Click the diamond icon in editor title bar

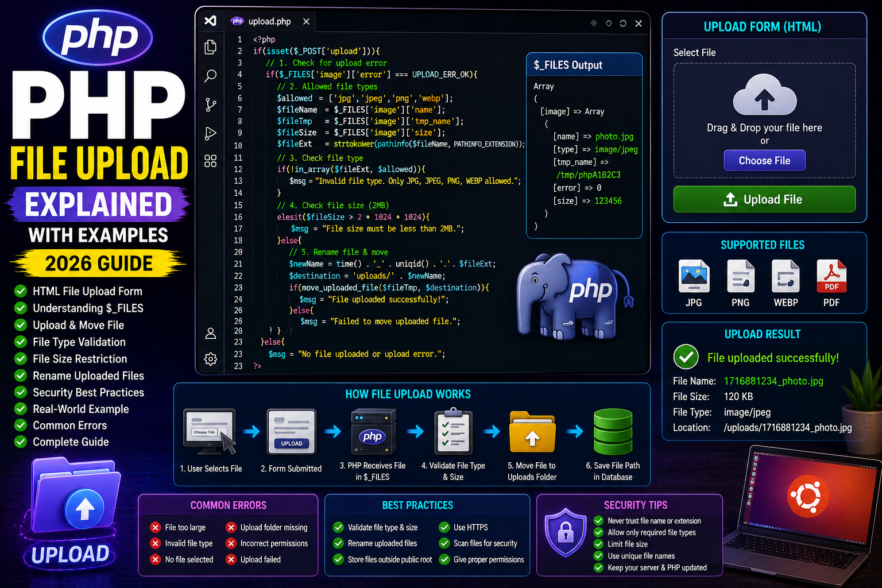[594, 23]
